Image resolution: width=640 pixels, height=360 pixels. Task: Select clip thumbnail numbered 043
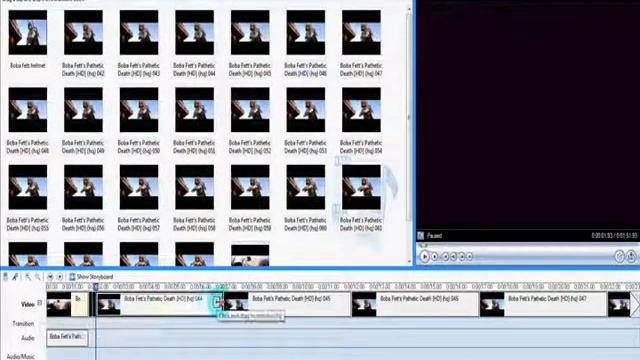(x=139, y=33)
